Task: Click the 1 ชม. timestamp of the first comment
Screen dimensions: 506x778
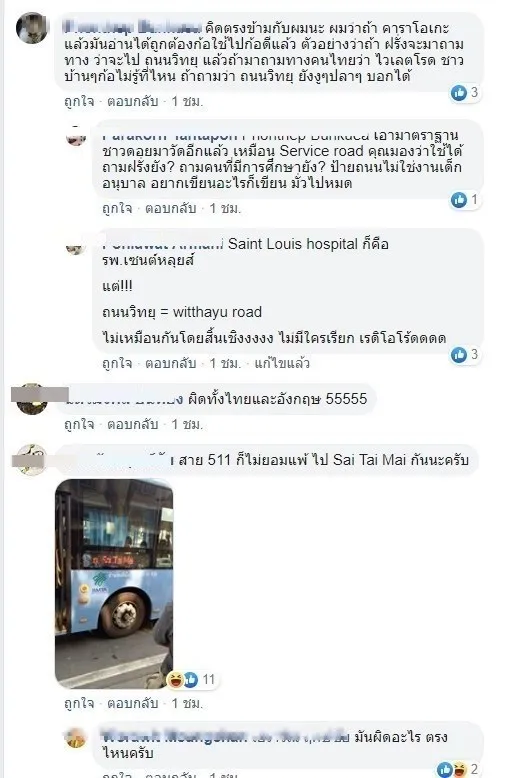Action: (188, 102)
